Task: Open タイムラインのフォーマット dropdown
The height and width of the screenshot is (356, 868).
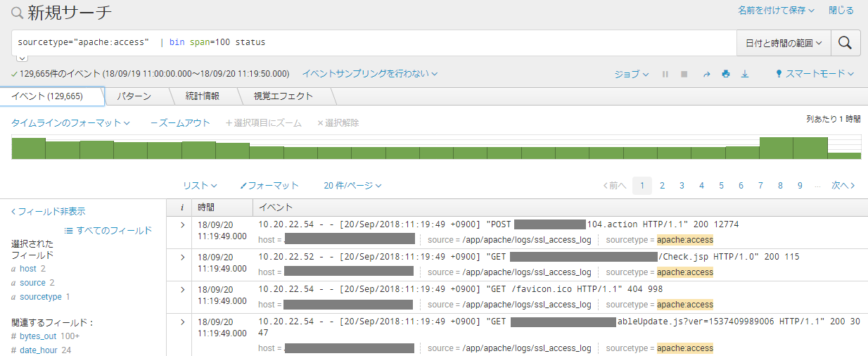Action: point(70,122)
